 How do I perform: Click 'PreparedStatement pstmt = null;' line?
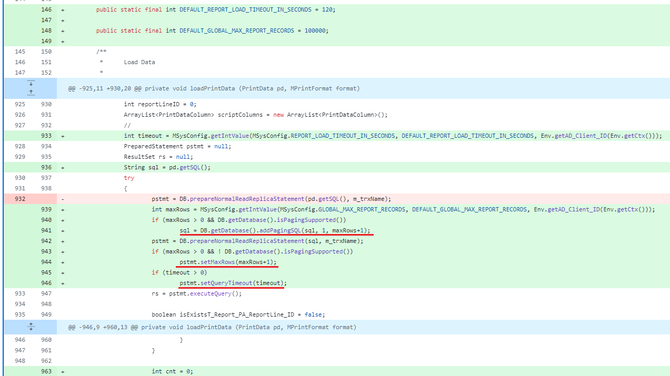coord(177,147)
